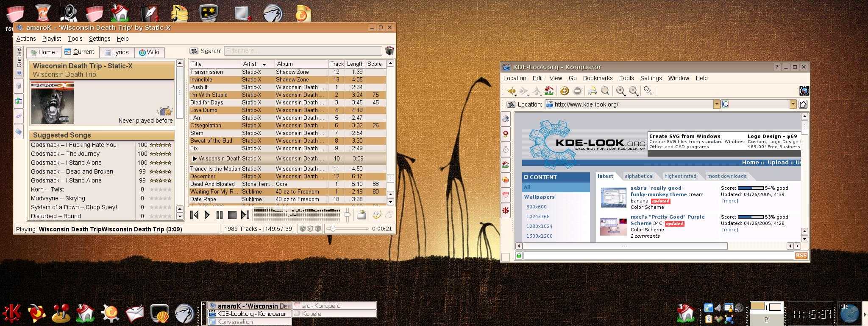Screen dimensions: 868x326
Task: Click the redo playlist icon in amaroK
Action: click(389, 215)
